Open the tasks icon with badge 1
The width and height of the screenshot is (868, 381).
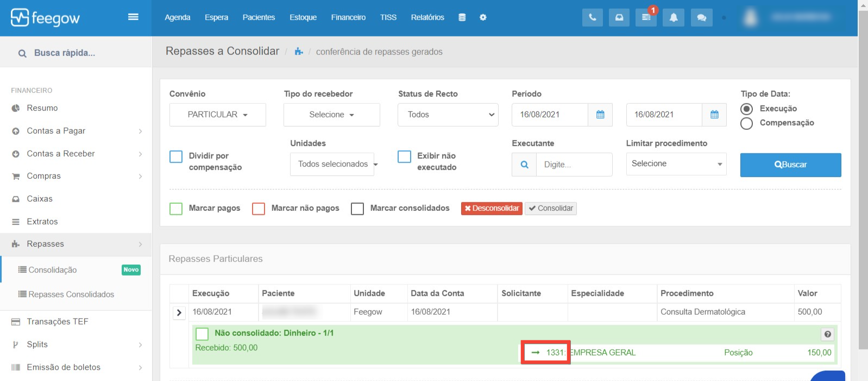(646, 17)
